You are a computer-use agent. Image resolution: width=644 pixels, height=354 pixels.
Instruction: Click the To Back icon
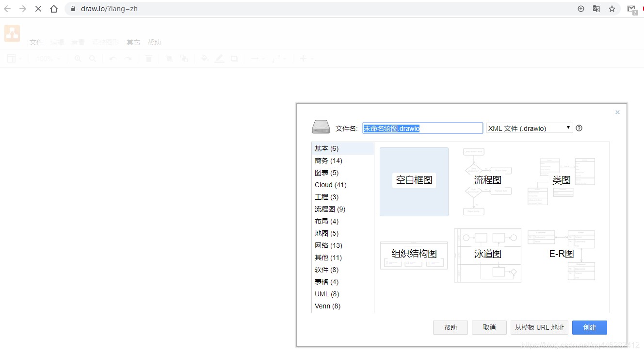(184, 58)
